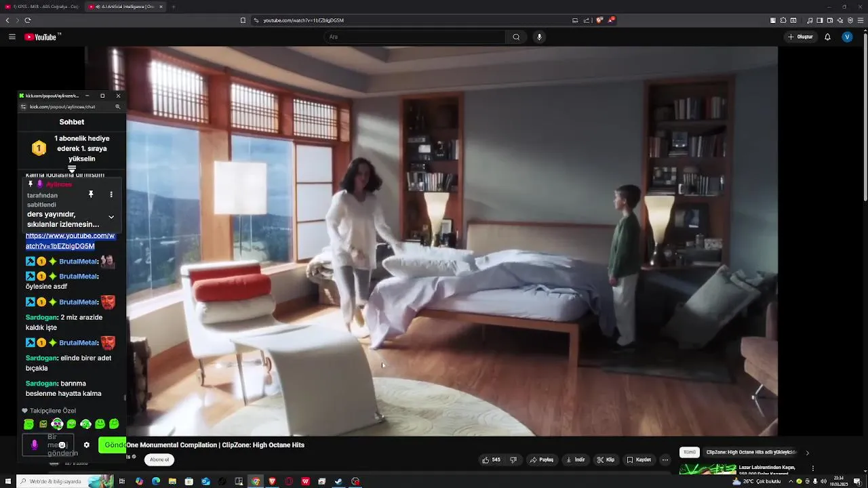This screenshot has height=488, width=868.
Task: Click the Klip clip button
Action: click(x=606, y=460)
